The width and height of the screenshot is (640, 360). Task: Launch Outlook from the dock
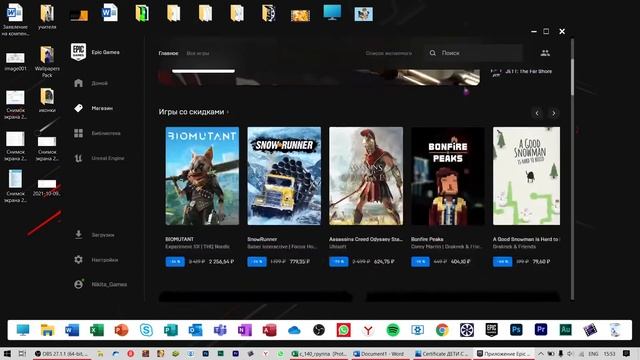pyautogui.click(x=196, y=330)
